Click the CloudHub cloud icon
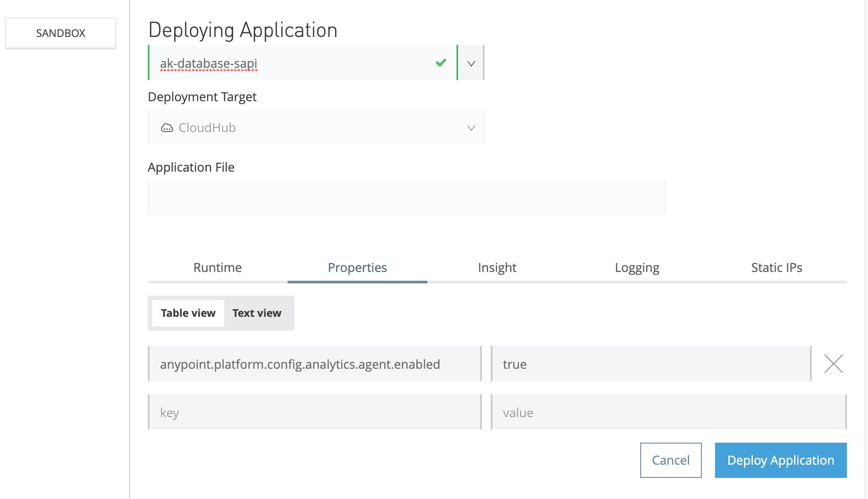Image resolution: width=868 pixels, height=499 pixels. point(167,128)
